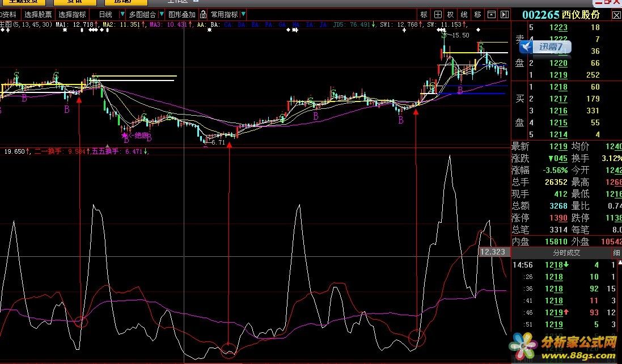The width and height of the screenshot is (622, 364).
Task: Open the 多图组合 dropdown arrow
Action: tap(162, 14)
